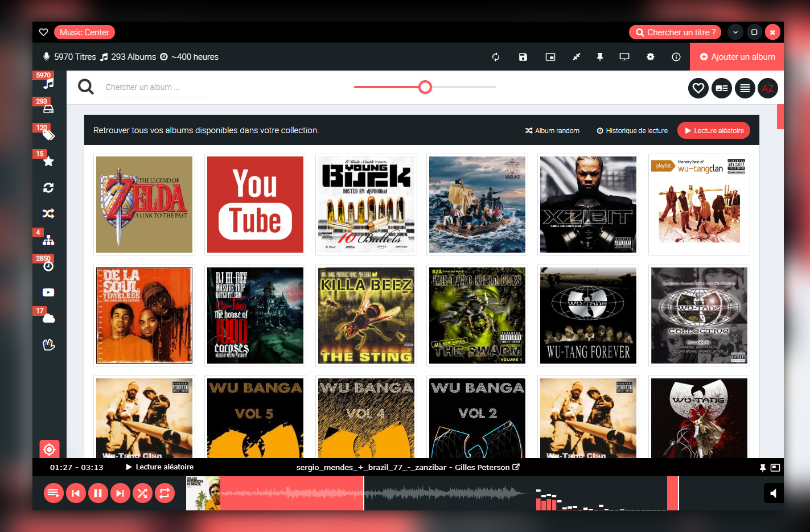Viewport: 810px width, 532px height.
Task: Toggle A-Z alphabetical sort button
Action: coord(768,88)
